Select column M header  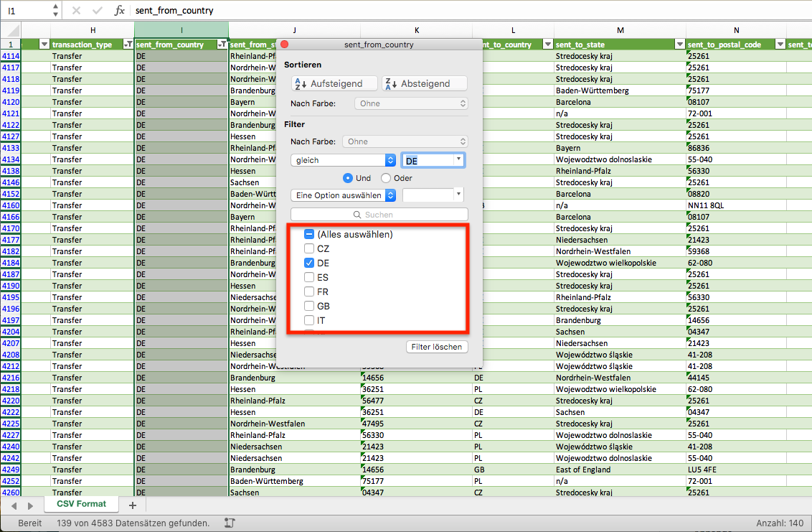pyautogui.click(x=620, y=30)
